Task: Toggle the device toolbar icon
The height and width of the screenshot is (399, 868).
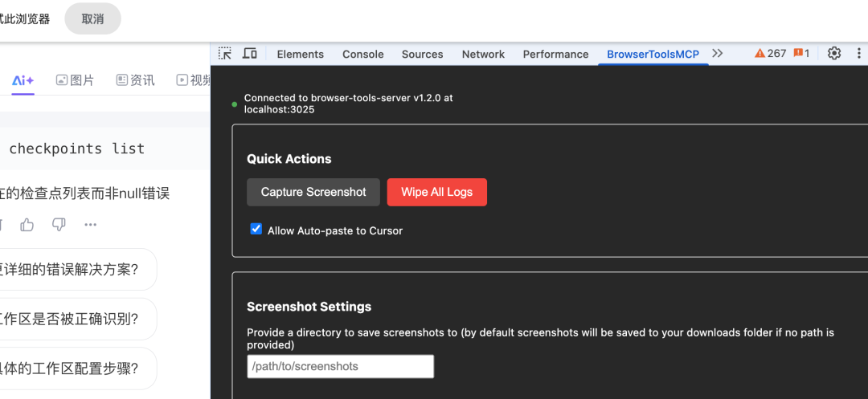Action: [250, 54]
